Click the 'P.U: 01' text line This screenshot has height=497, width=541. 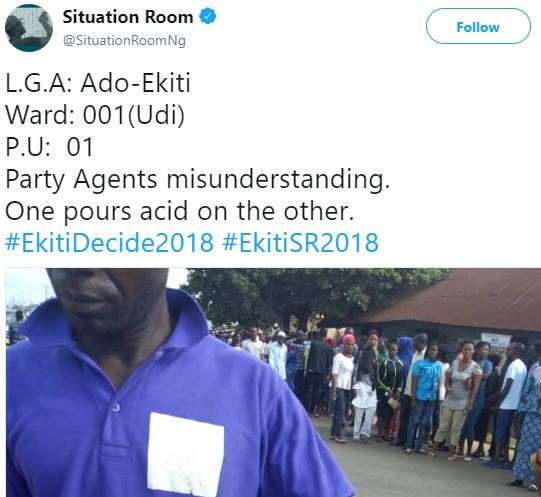point(49,147)
